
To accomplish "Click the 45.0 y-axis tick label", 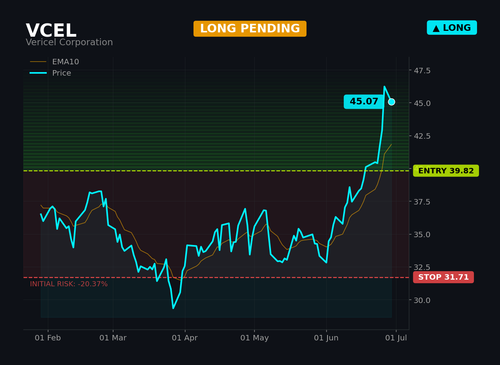I will pos(422,103).
